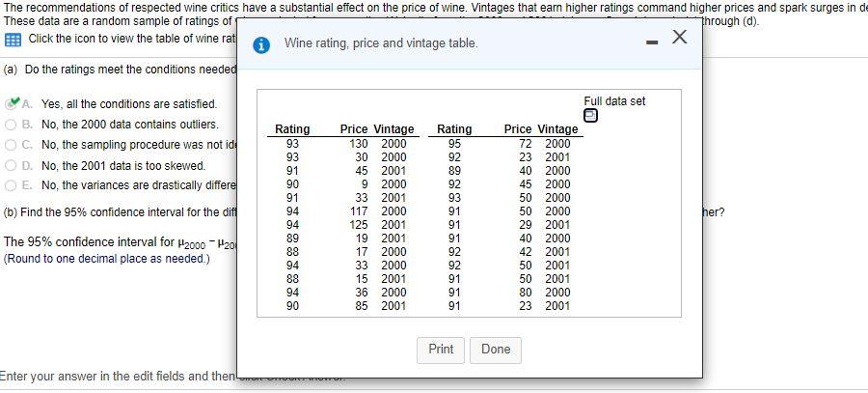Click the left Rating column header
Viewport: 868px width, 393px height.
tap(292, 129)
